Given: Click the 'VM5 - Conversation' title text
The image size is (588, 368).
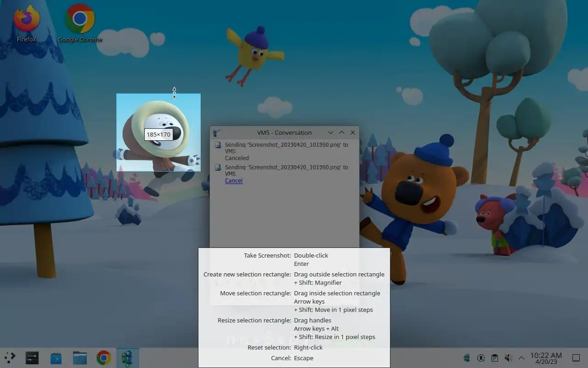Looking at the screenshot, I should click(284, 132).
